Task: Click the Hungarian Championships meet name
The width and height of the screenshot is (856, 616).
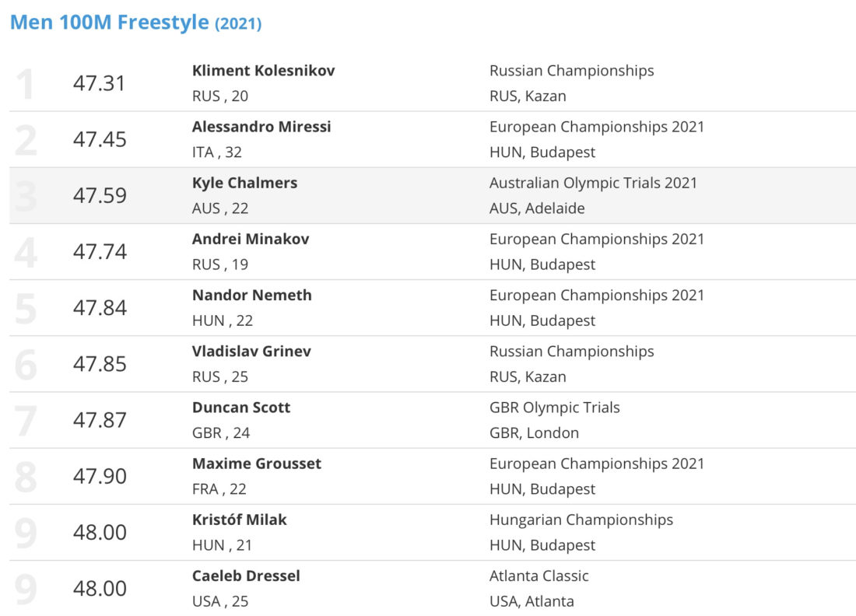Action: 581,520
